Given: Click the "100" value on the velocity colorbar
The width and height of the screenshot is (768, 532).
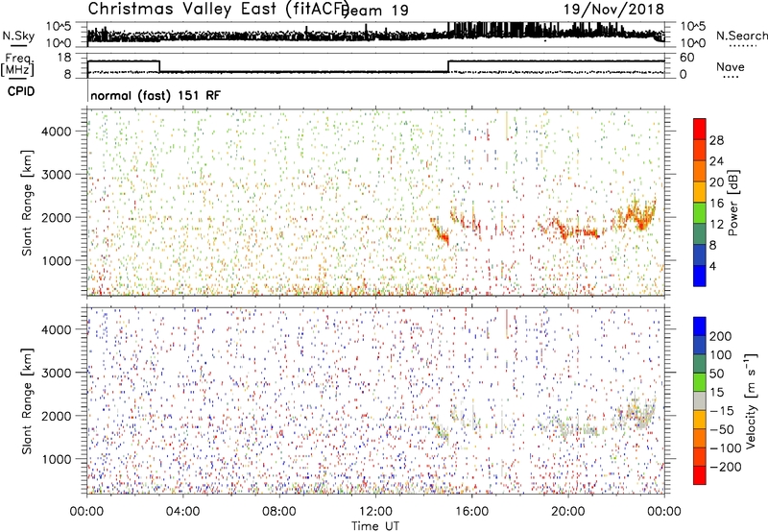Looking at the screenshot, I should coord(721,355).
